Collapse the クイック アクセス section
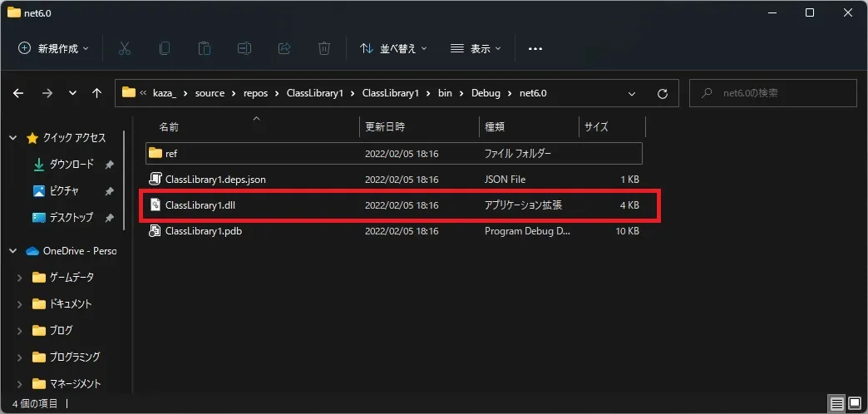Viewport: 868px width, 414px height. pyautogui.click(x=13, y=138)
